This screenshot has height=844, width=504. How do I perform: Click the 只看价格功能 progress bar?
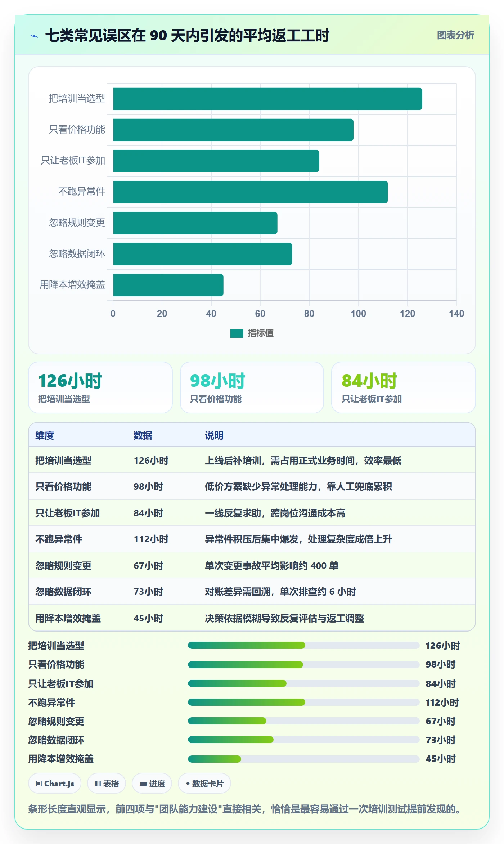click(x=304, y=665)
